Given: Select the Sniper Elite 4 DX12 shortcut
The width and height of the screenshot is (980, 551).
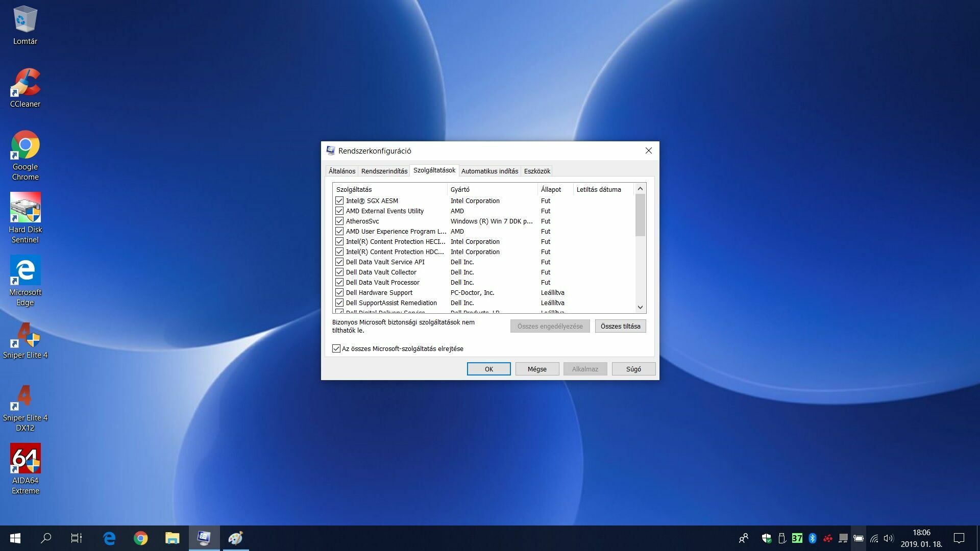Looking at the screenshot, I should [25, 408].
